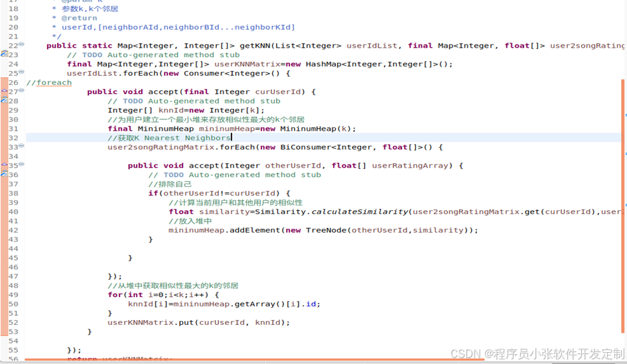Collapse the inner accept fold at line 35
The image size is (627, 364).
coord(22,164)
